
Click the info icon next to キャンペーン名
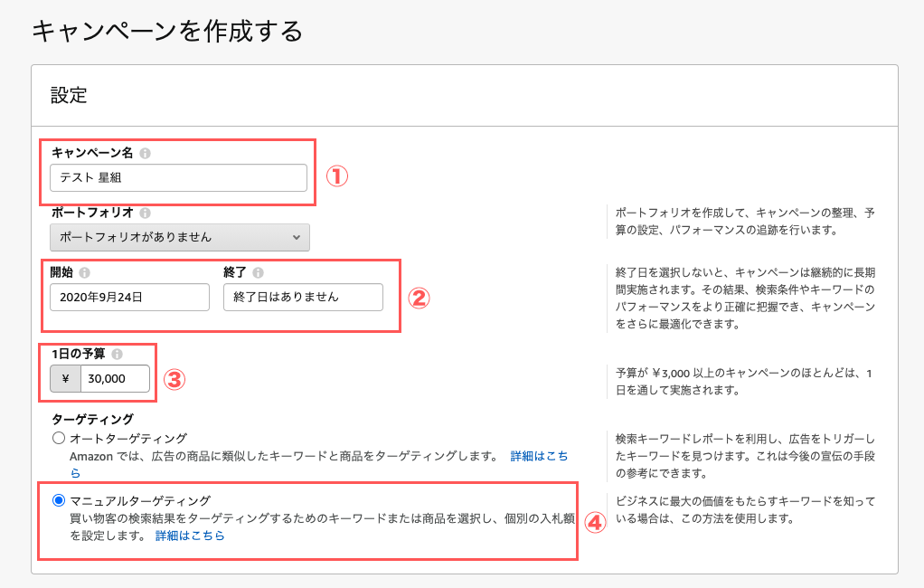(x=146, y=154)
